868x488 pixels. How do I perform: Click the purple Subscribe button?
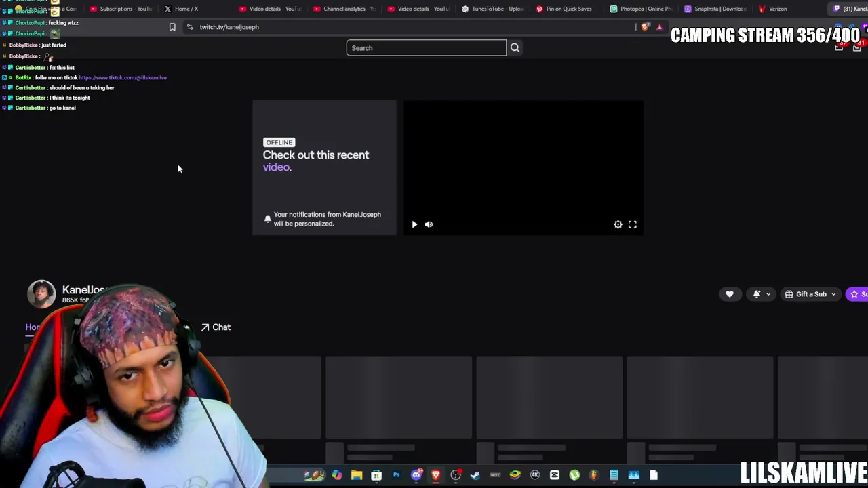[857, 294]
